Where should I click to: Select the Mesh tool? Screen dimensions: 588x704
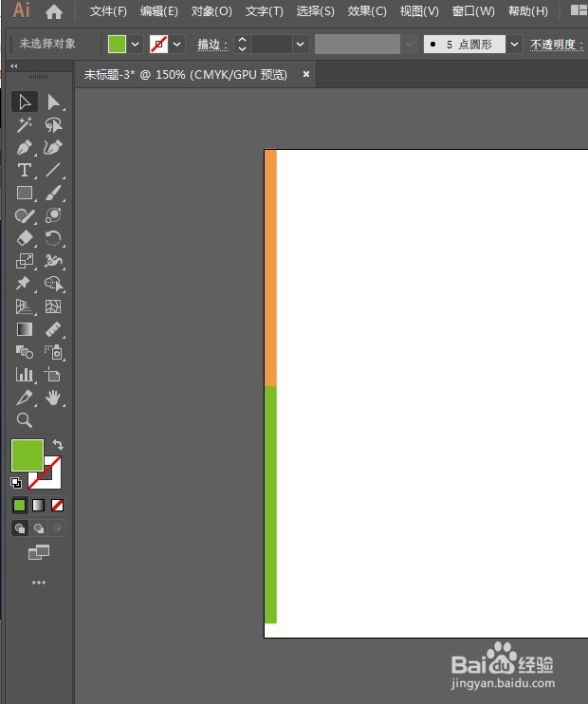53,306
